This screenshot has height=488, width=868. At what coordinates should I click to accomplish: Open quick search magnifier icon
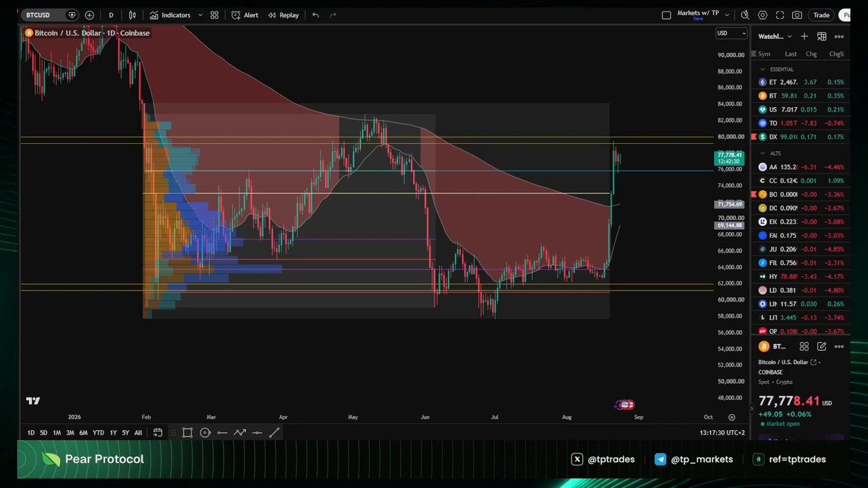pos(746,14)
